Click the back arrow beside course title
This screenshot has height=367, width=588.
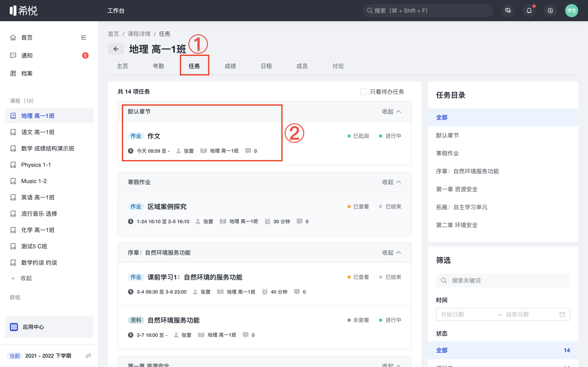coord(116,49)
